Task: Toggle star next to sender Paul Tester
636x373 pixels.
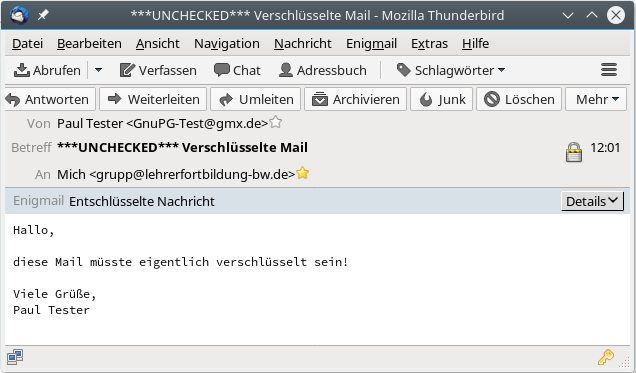Action: [x=275, y=122]
